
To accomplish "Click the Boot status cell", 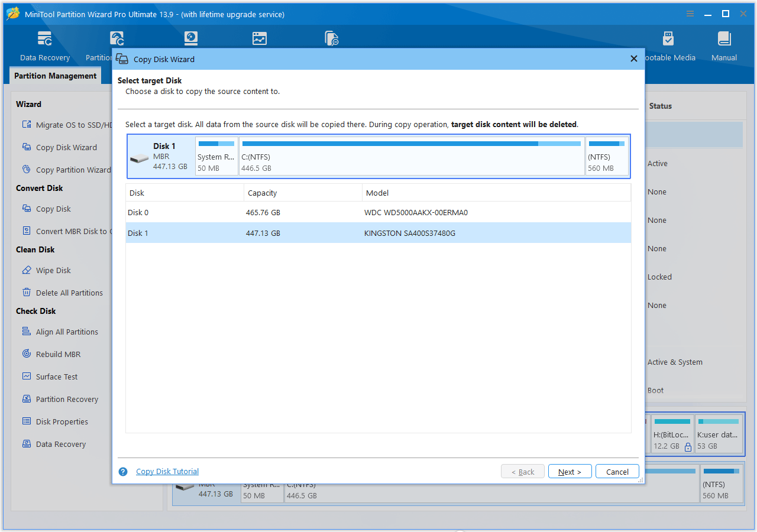I will point(655,390).
